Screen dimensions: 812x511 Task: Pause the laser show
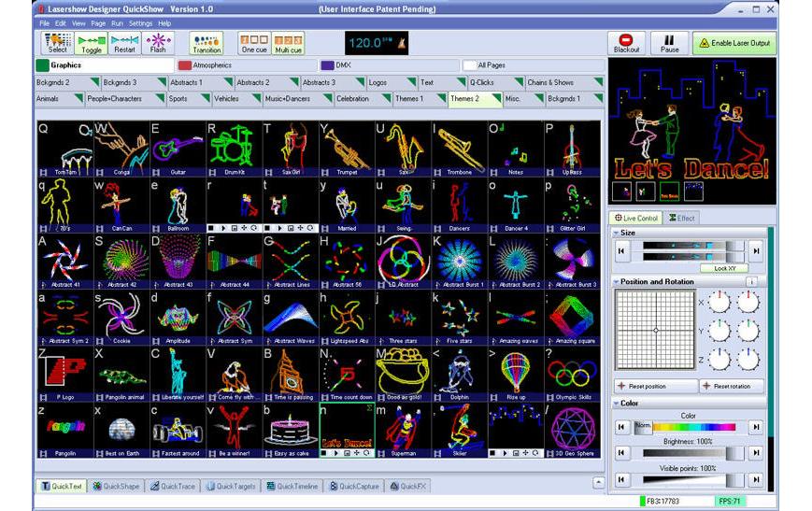click(669, 43)
